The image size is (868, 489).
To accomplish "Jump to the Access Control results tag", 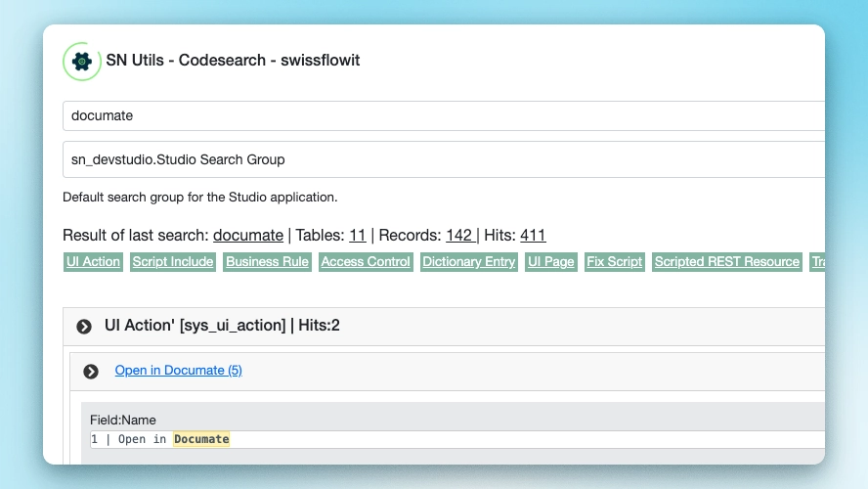I will pos(366,262).
